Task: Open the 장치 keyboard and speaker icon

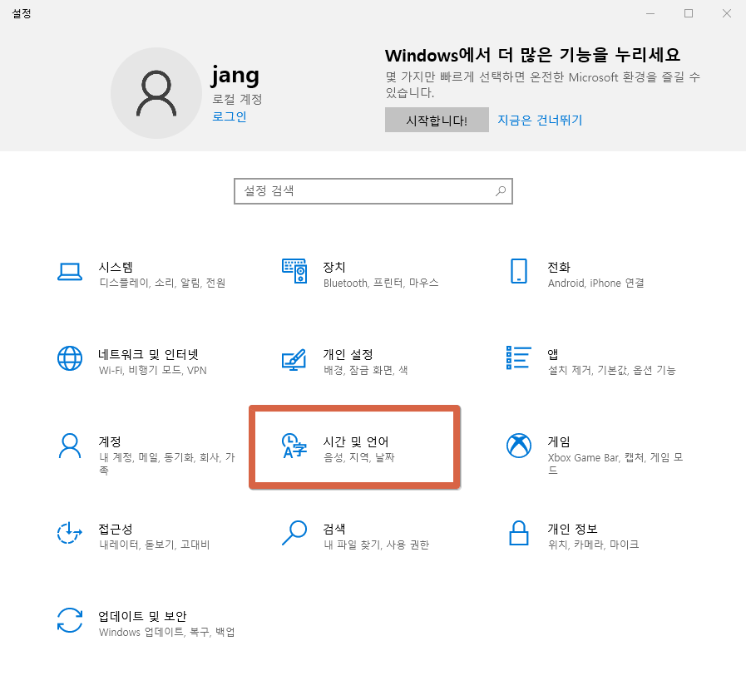Action: (x=294, y=271)
